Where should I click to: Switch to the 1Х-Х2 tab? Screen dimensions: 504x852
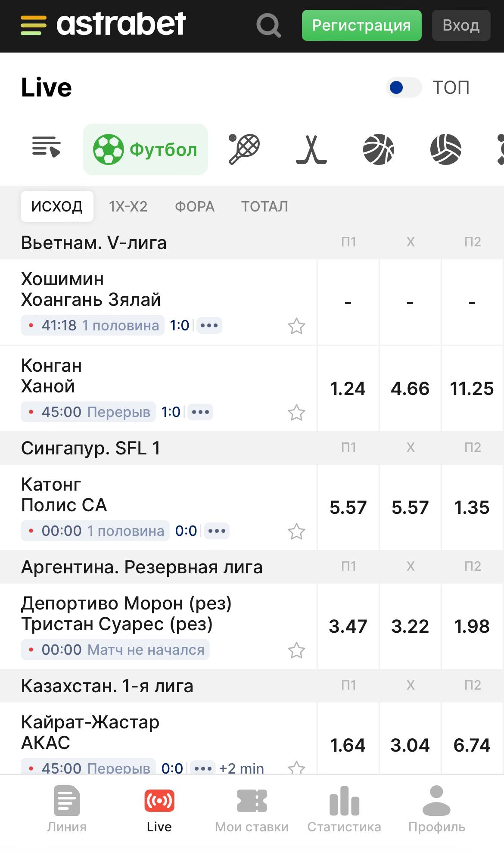[x=128, y=206]
